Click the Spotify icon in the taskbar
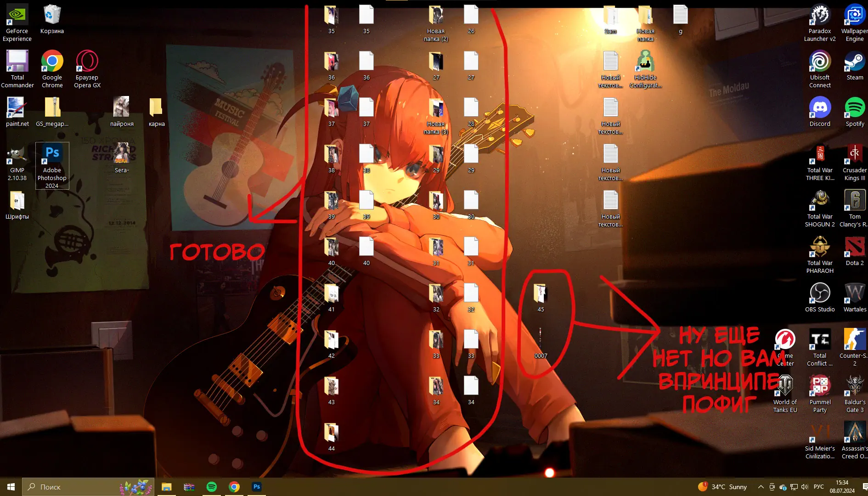Screen dimensions: 868x496 click(212, 487)
